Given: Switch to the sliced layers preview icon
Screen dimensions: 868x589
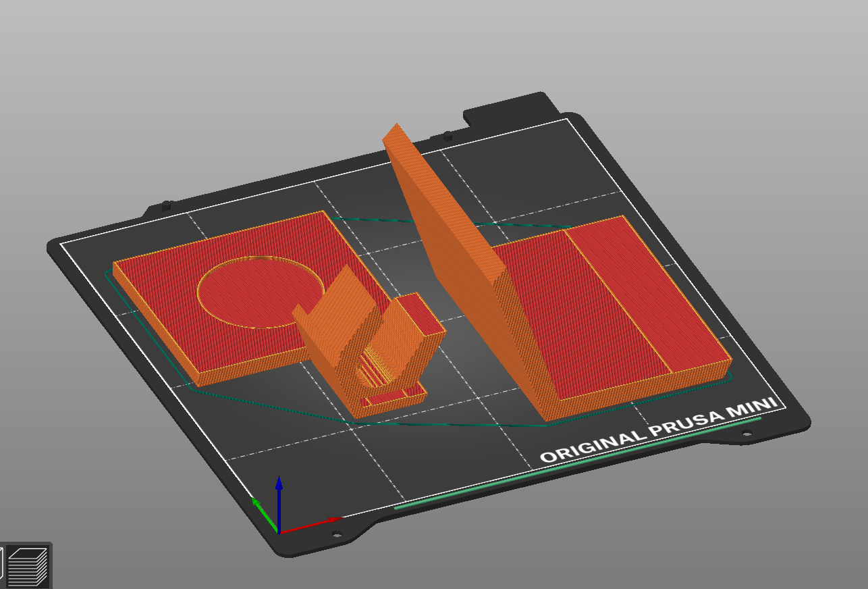Looking at the screenshot, I should point(28,566).
